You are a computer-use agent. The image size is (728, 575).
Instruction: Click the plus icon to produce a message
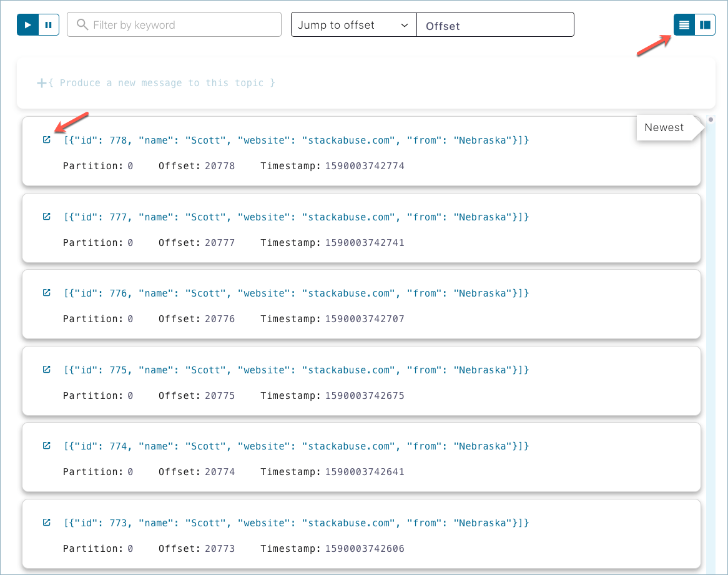[x=41, y=82]
